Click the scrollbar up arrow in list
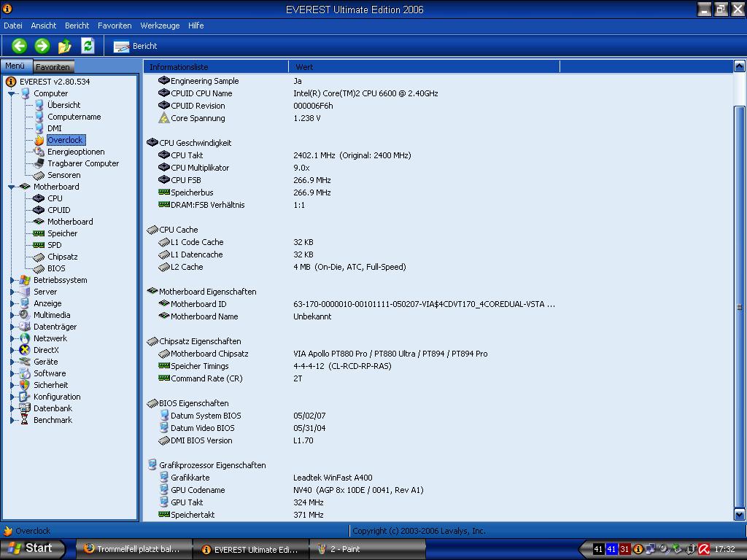Viewport: 747px width, 560px height. 740,66
